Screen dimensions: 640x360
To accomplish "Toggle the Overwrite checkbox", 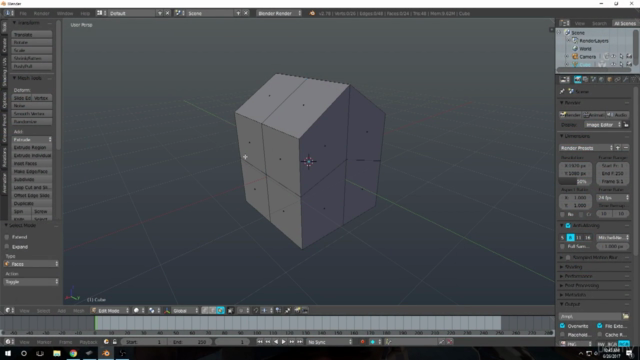I will coord(562,326).
